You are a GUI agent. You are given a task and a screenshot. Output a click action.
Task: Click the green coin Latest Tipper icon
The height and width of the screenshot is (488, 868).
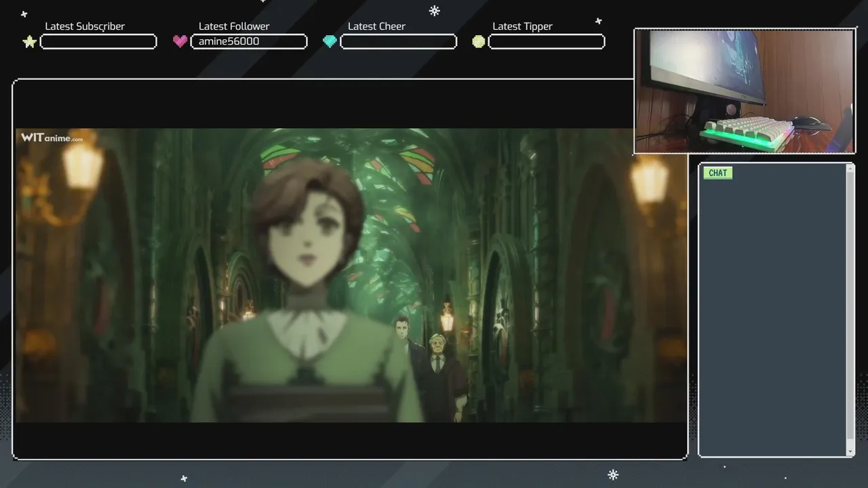(x=479, y=42)
